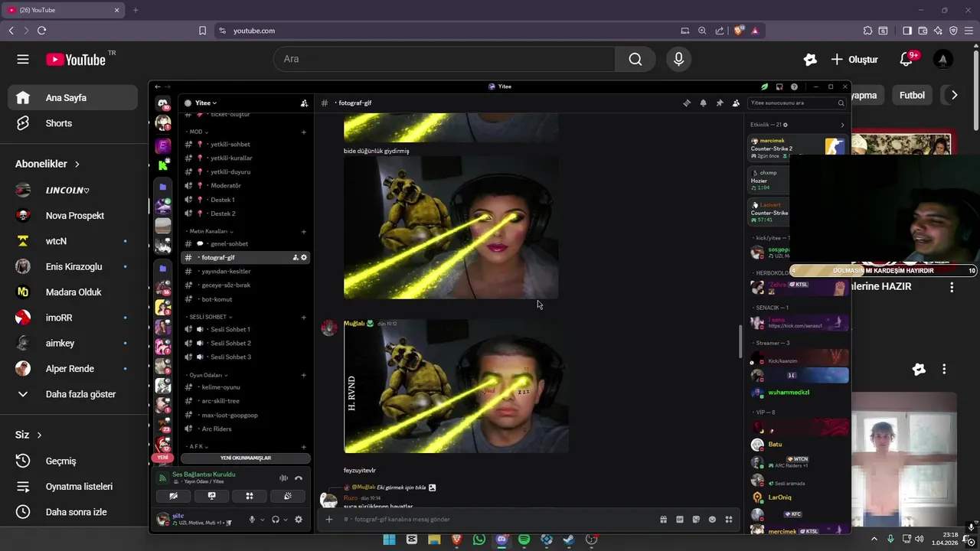Open YouTube hamburger guide menu
980x551 pixels.
[23, 59]
